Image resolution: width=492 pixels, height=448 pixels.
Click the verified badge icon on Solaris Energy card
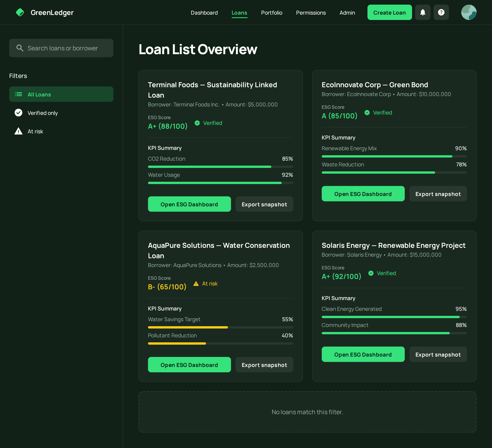point(371,273)
